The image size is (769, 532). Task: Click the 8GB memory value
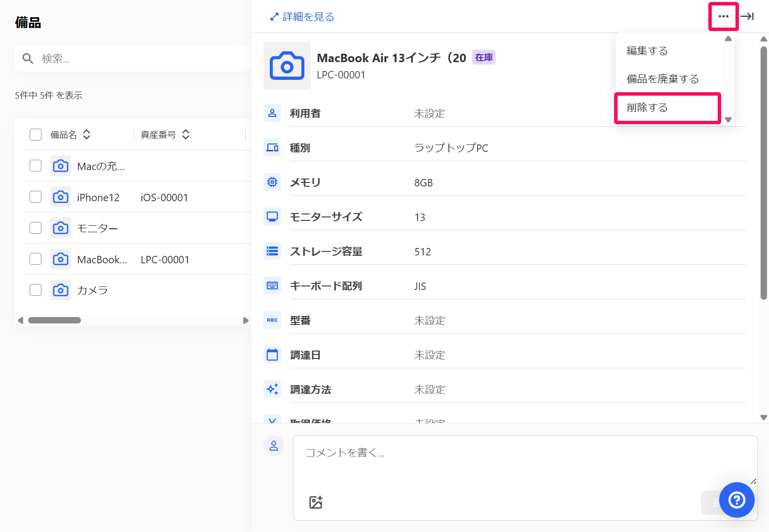click(x=424, y=182)
